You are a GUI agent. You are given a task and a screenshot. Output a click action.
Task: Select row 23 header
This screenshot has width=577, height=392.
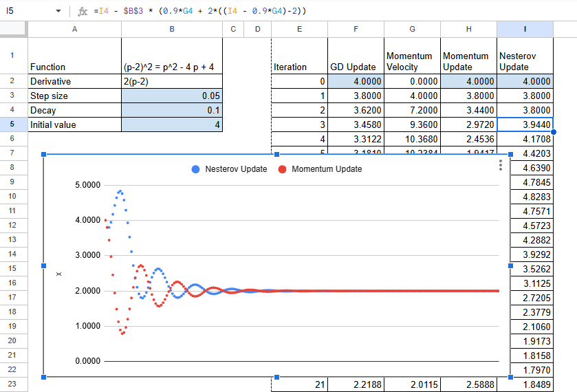click(12, 384)
